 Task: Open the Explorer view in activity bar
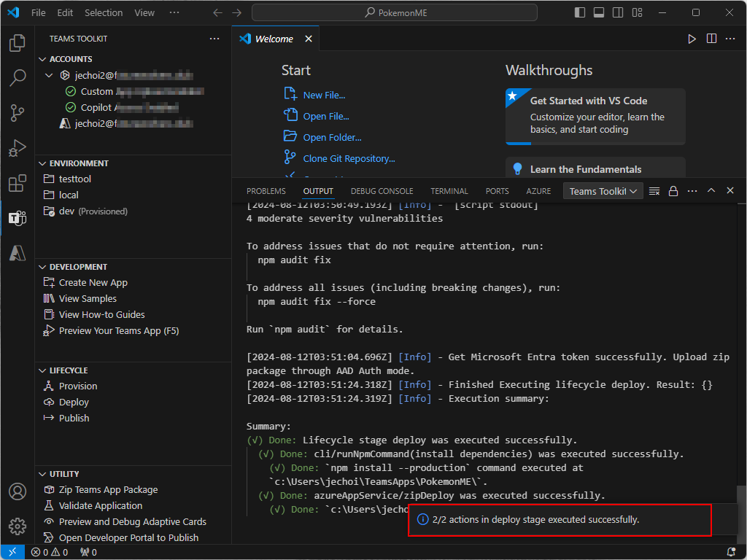pyautogui.click(x=18, y=43)
